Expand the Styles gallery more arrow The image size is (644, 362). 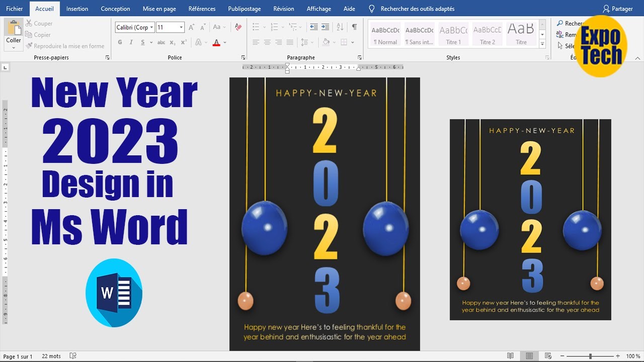tap(542, 44)
